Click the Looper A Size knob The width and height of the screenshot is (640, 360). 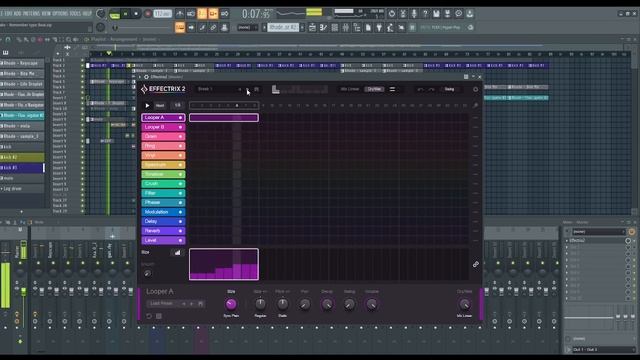pyautogui.click(x=231, y=304)
